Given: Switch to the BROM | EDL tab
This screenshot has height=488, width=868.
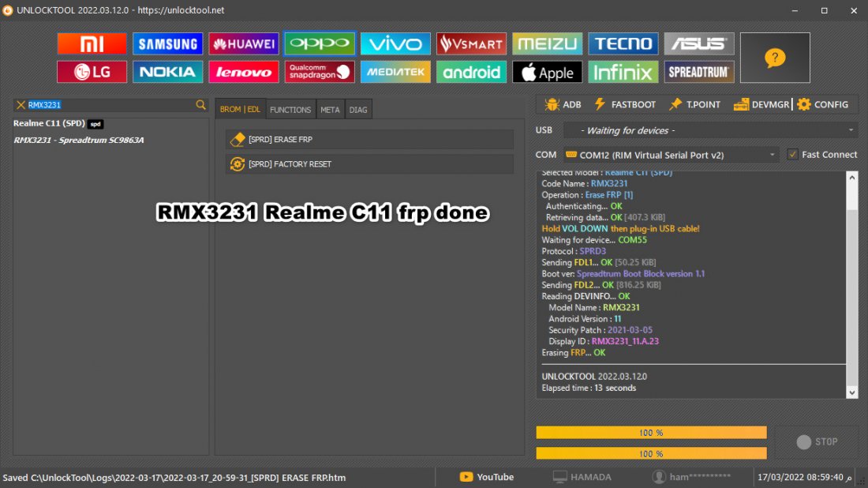Looking at the screenshot, I should click(240, 110).
